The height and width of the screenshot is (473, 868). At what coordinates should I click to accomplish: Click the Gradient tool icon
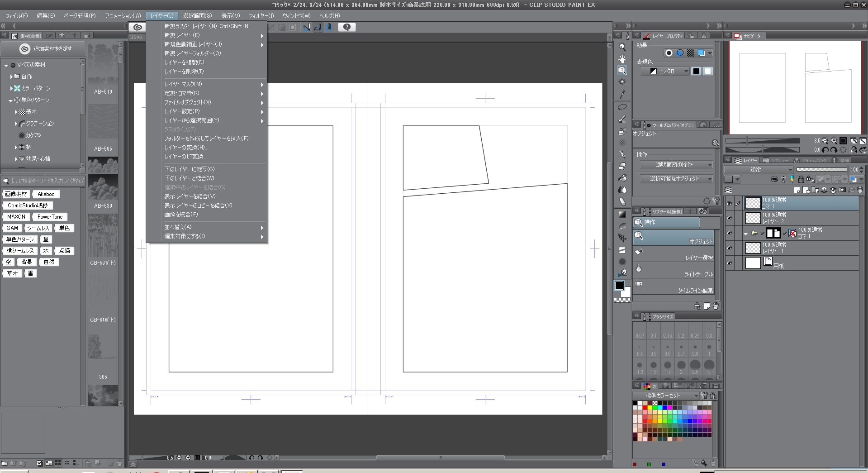coord(622,215)
